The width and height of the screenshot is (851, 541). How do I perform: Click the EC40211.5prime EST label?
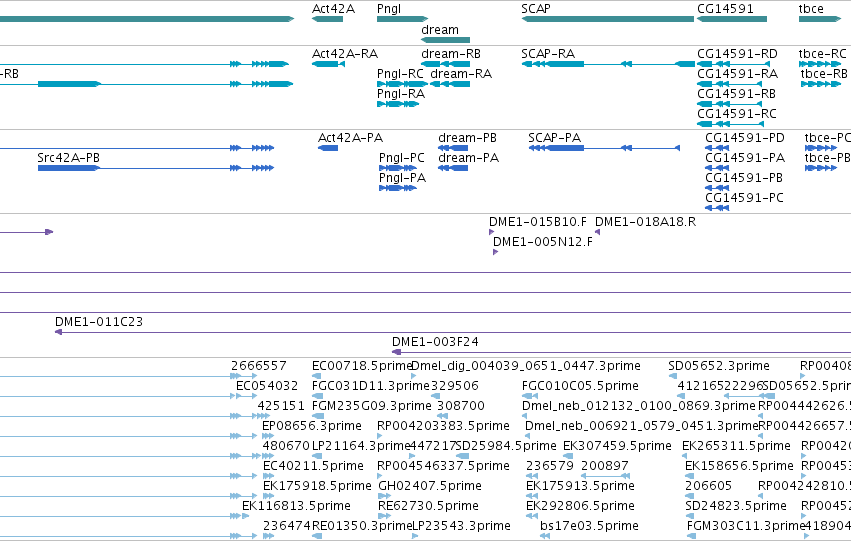coord(313,467)
